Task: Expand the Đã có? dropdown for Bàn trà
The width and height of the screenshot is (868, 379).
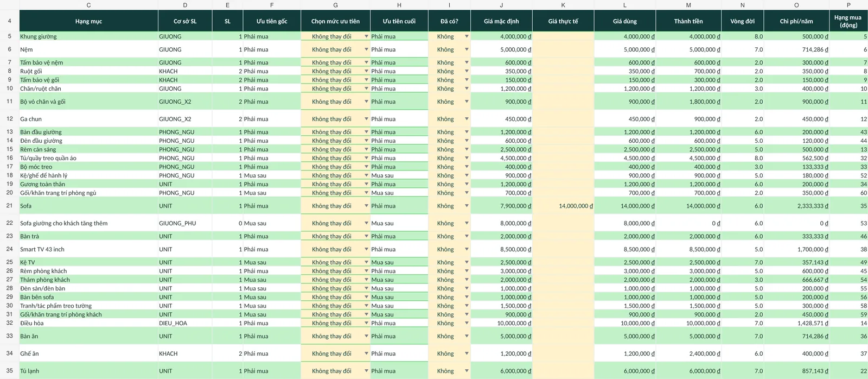Action: pyautogui.click(x=467, y=236)
